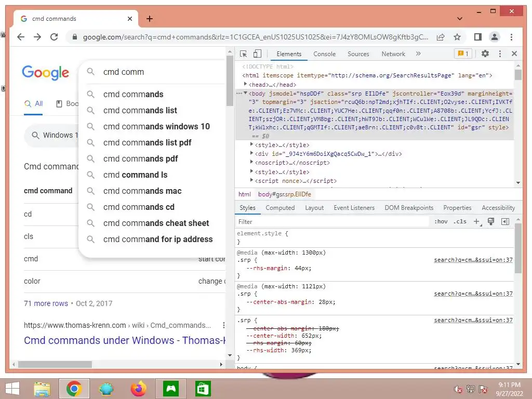This screenshot has width=532, height=399.
Task: Collapse the body element node
Action: [x=245, y=93]
